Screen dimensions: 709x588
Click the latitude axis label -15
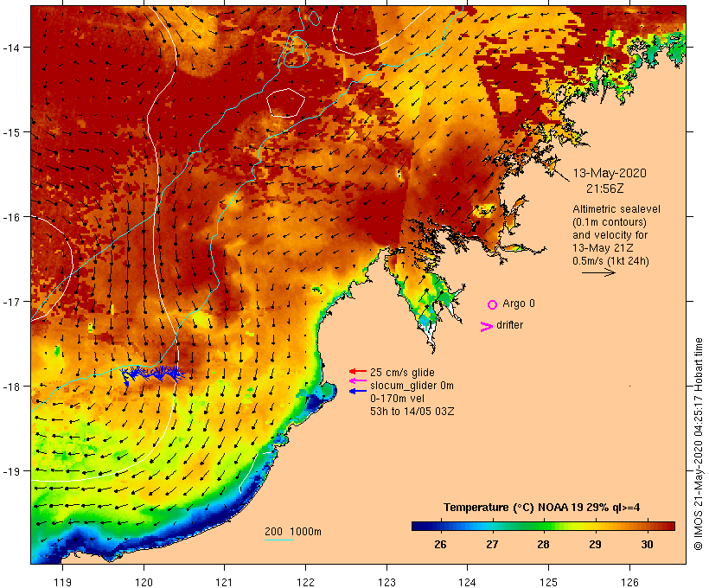11,132
